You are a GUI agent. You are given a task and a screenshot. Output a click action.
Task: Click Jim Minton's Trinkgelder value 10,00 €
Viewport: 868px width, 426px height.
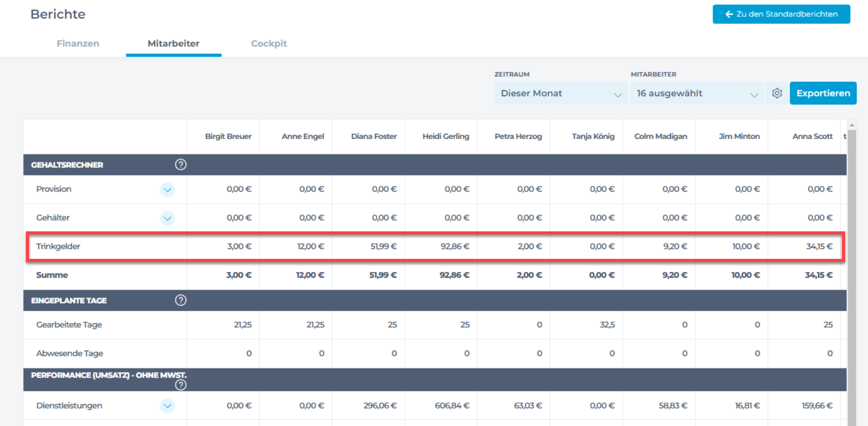[746, 246]
